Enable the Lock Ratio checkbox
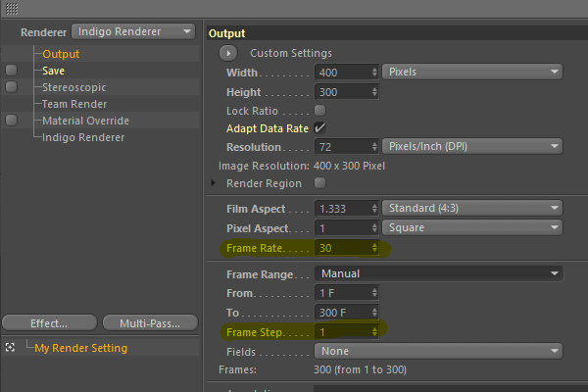 point(320,110)
